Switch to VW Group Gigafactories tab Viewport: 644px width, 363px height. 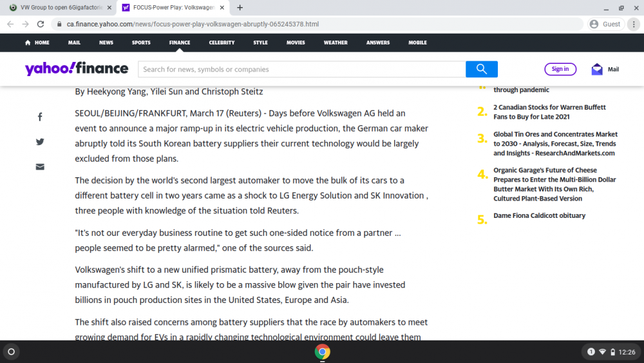(x=61, y=7)
